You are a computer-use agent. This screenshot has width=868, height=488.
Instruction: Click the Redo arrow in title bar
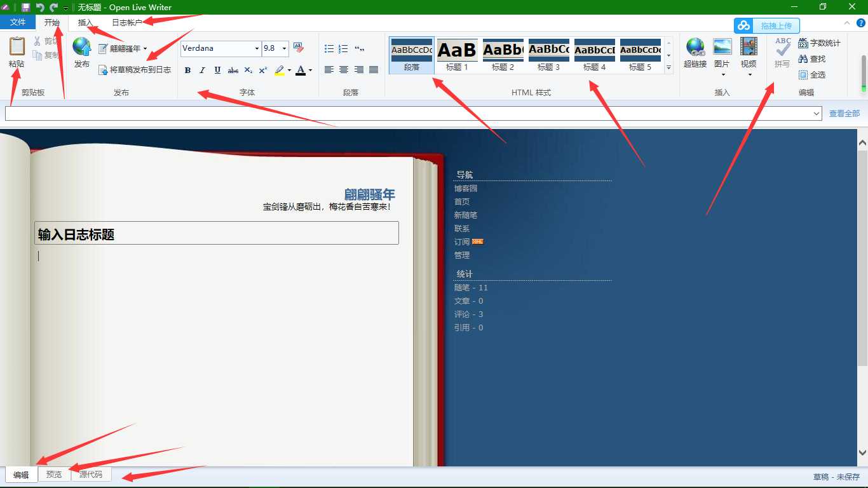pos(53,7)
